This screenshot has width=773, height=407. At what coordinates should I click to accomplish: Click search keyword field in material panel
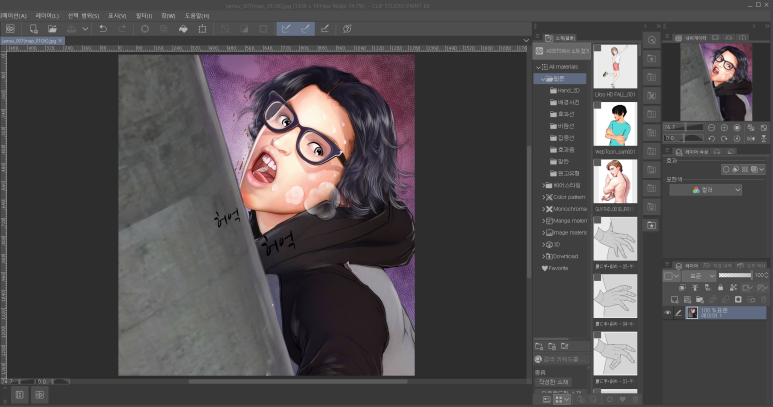click(562, 359)
